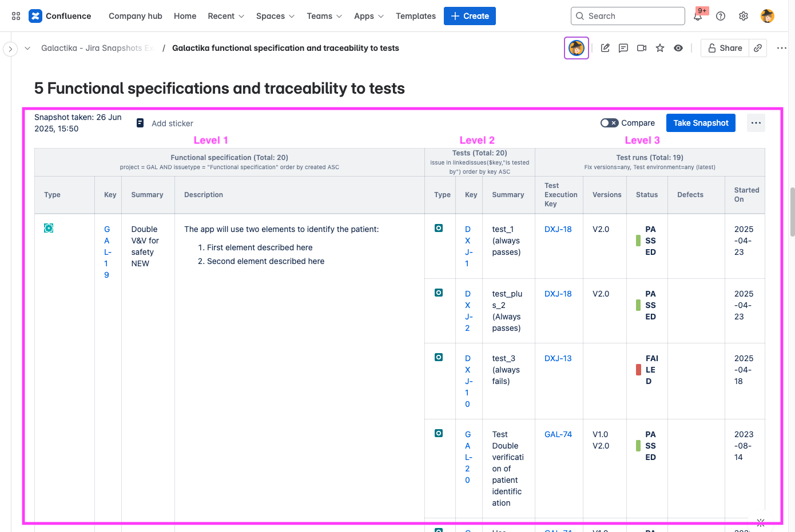Open the notifications bell
This screenshot has width=795, height=532.
click(698, 16)
